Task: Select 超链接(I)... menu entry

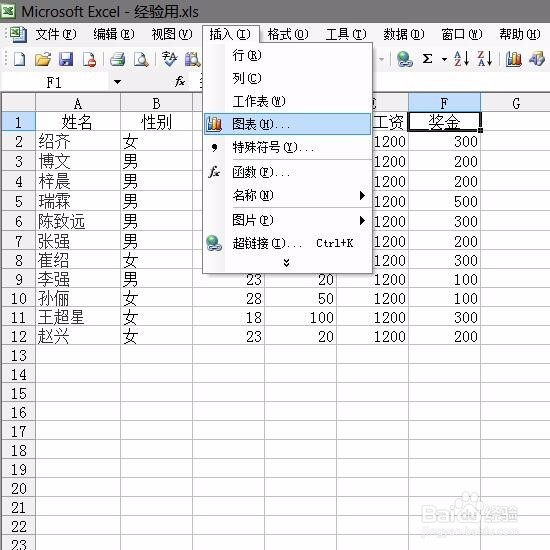Action: (x=287, y=243)
